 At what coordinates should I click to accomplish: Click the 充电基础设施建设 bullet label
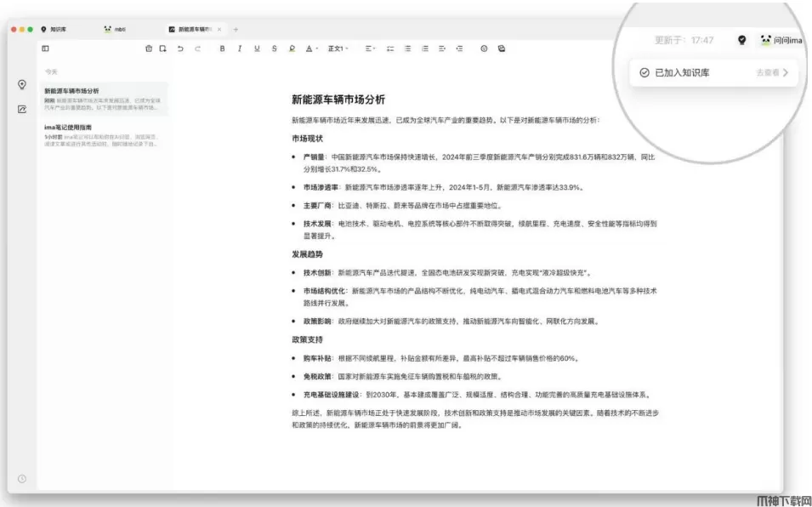[331, 395]
